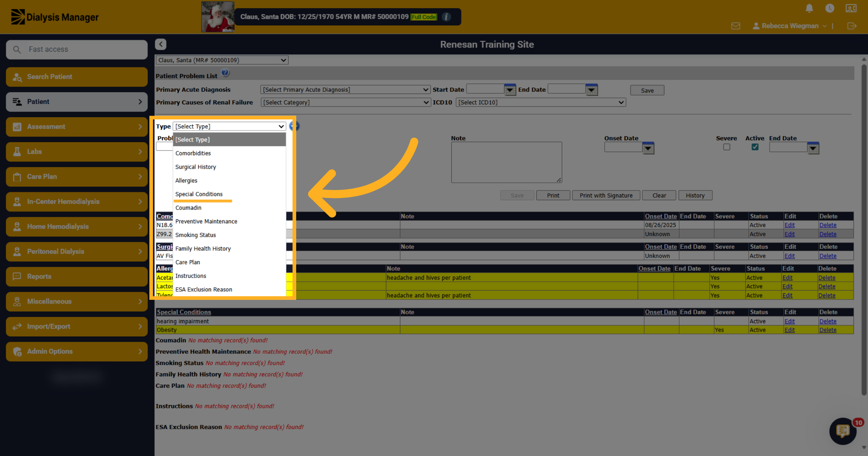Click Santa patient photo thumbnail
Image resolution: width=868 pixels, height=456 pixels.
[218, 17]
